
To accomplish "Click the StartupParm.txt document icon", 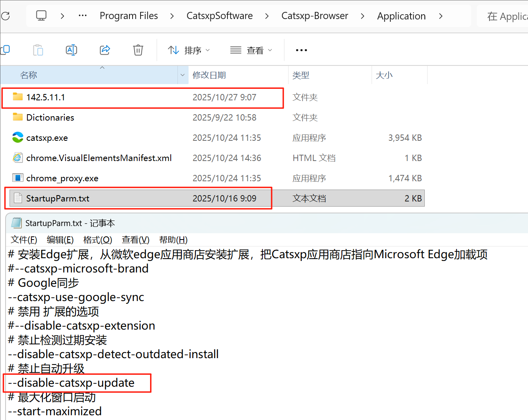I will pos(17,198).
